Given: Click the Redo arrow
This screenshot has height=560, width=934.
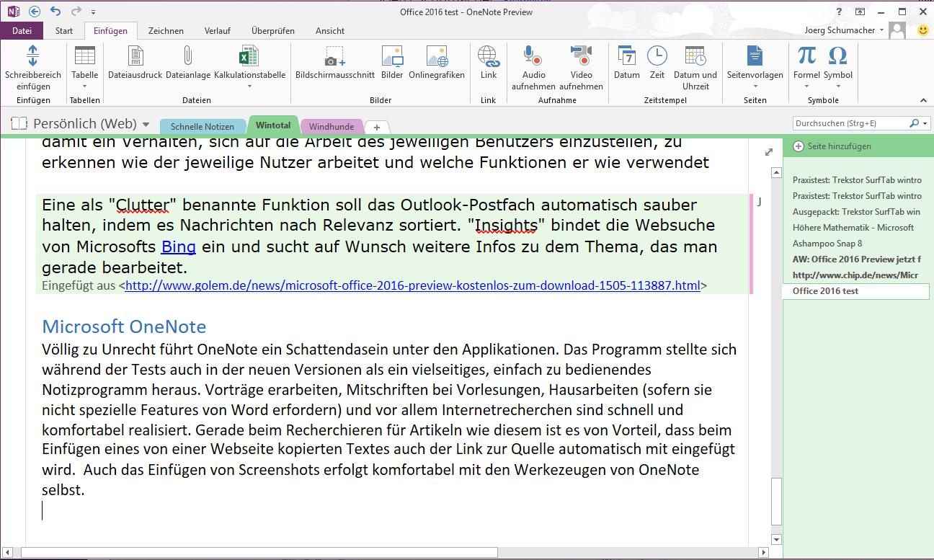Looking at the screenshot, I should click(76, 12).
